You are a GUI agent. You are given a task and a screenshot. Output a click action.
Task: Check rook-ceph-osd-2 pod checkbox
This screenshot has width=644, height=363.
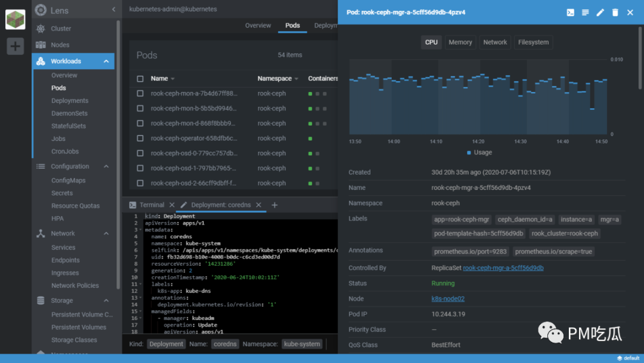(140, 183)
